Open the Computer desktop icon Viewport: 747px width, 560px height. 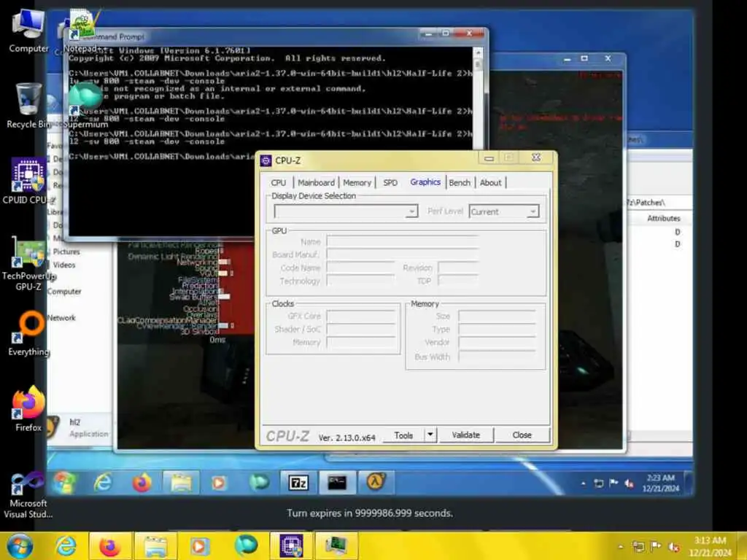click(28, 30)
